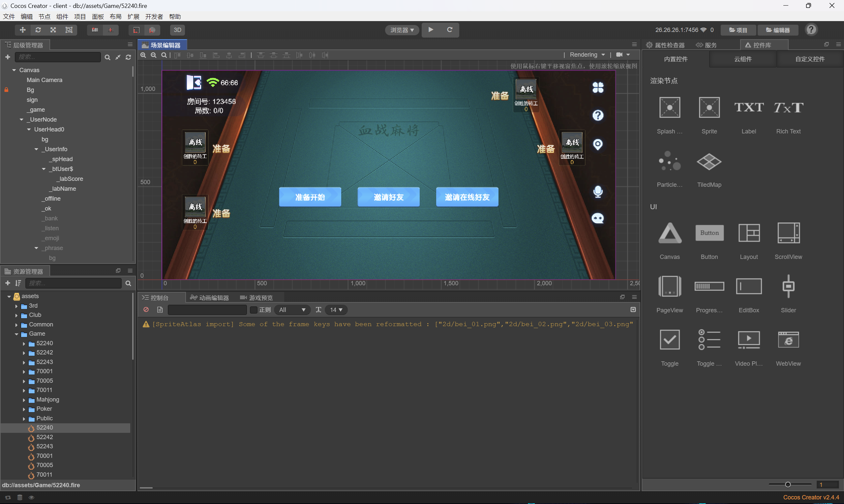Select the rotate transform tool
Viewport: 844px width, 504px height.
pos(38,30)
